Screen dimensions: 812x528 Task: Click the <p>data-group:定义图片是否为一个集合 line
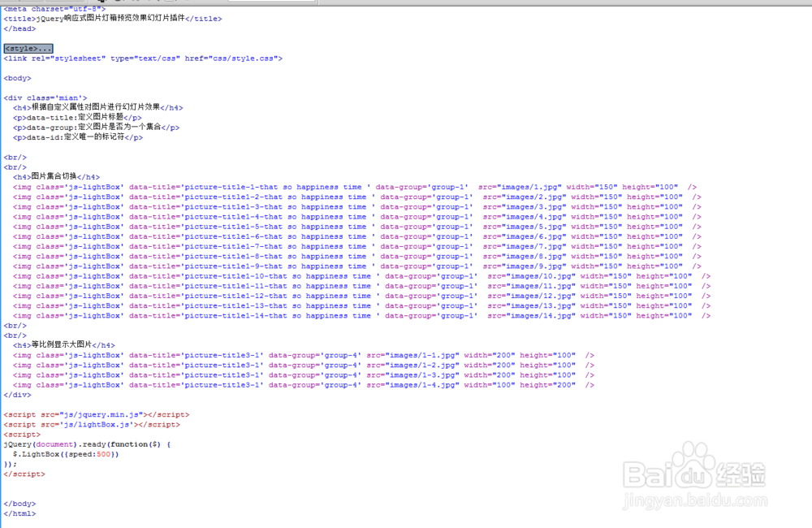[x=97, y=127]
